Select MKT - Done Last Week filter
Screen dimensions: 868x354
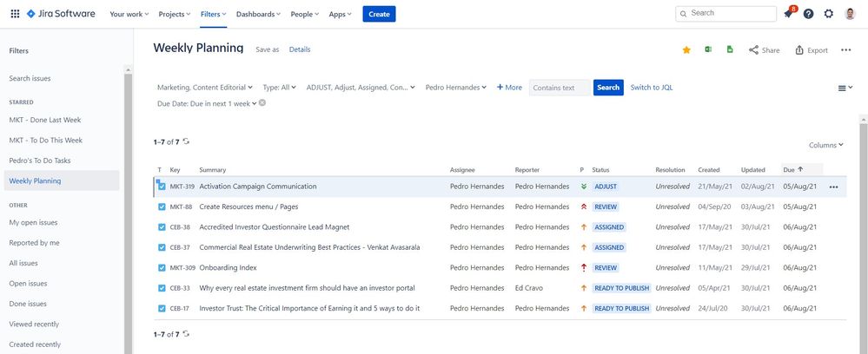pyautogui.click(x=45, y=120)
